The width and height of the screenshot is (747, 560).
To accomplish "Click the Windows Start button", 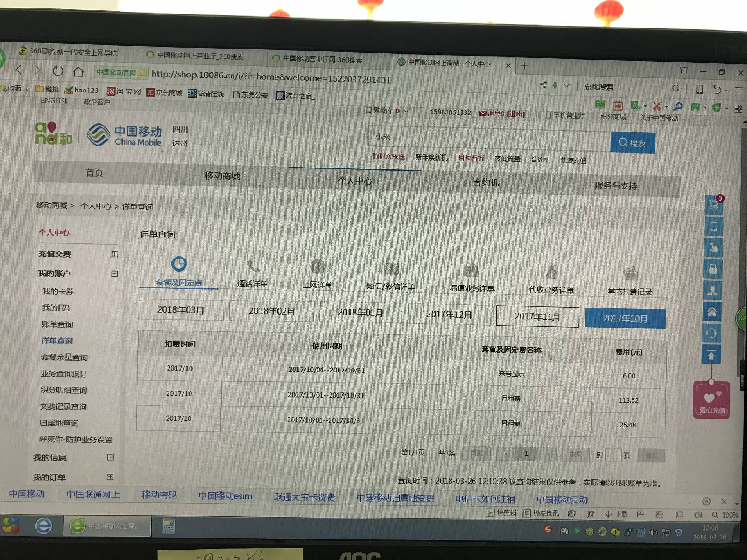I will pyautogui.click(x=10, y=525).
